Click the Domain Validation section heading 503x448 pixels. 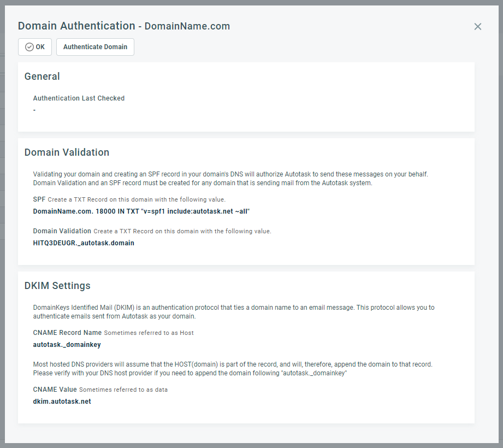pyautogui.click(x=67, y=152)
